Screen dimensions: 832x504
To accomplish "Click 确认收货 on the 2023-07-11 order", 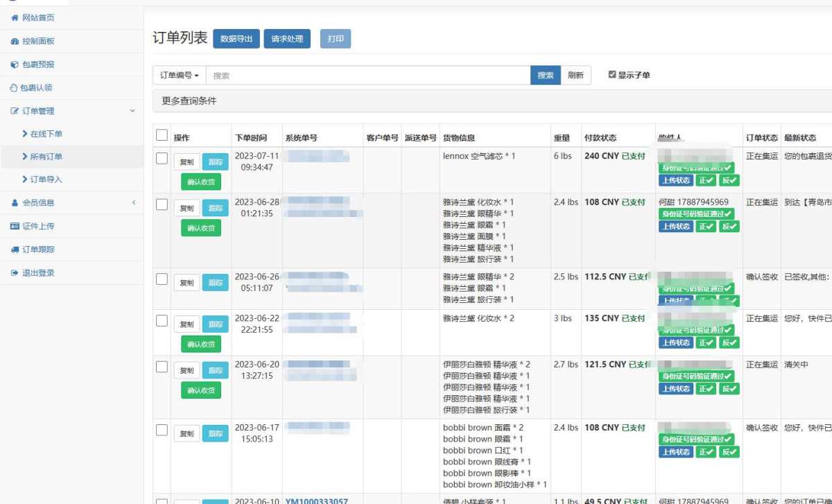I will click(x=201, y=182).
